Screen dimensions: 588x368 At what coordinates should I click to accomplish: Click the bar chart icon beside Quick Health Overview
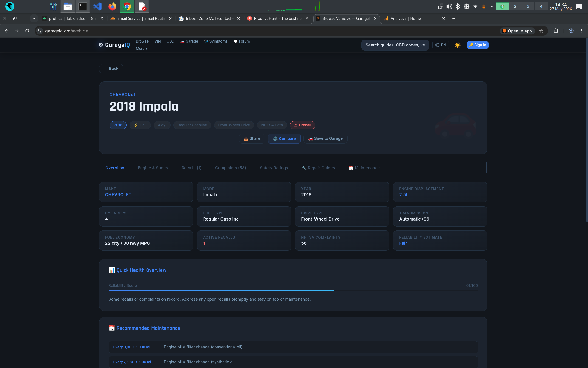tap(112, 270)
